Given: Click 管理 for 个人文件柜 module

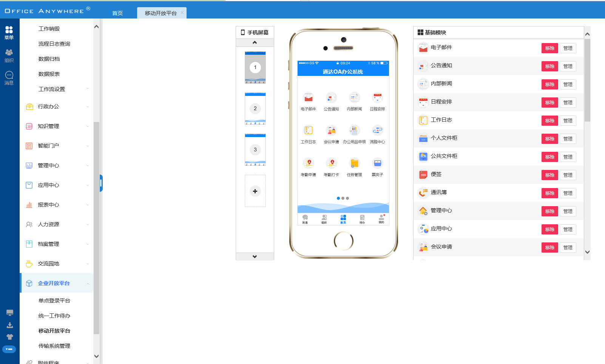Looking at the screenshot, I should (x=568, y=139).
